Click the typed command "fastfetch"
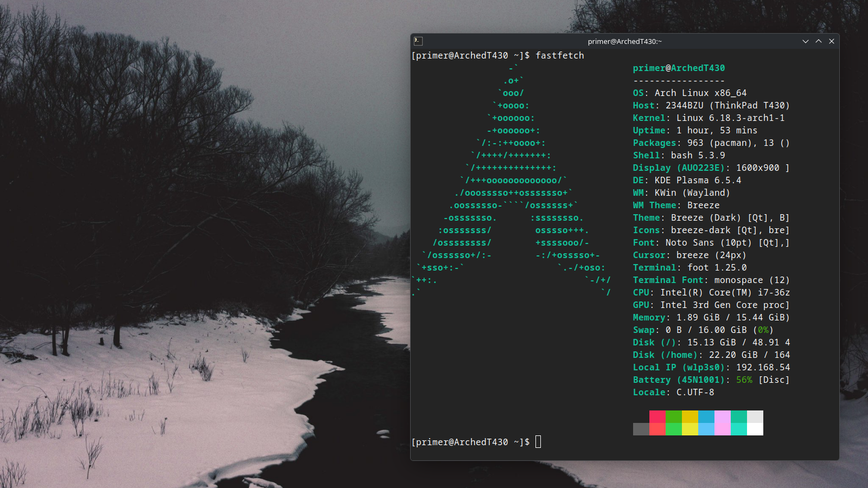The width and height of the screenshot is (868, 488). 560,55
